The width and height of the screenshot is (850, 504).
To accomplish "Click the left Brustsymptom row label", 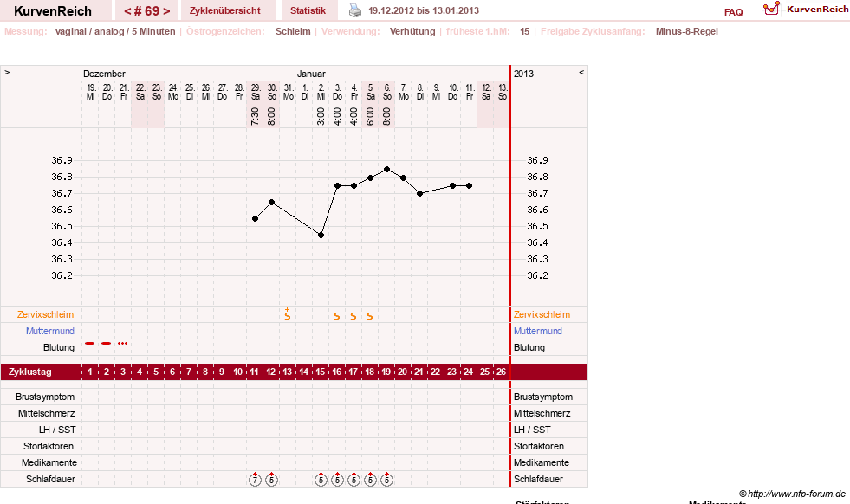I will point(45,397).
